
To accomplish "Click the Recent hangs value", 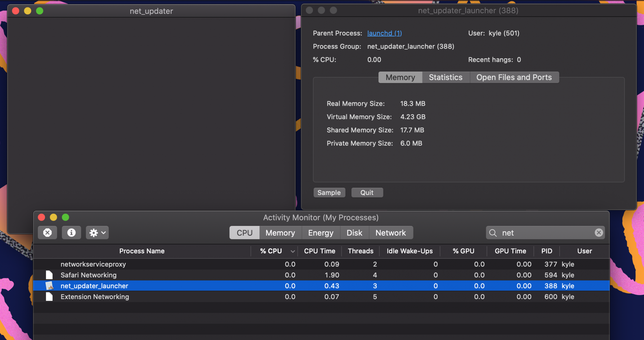I will 519,60.
